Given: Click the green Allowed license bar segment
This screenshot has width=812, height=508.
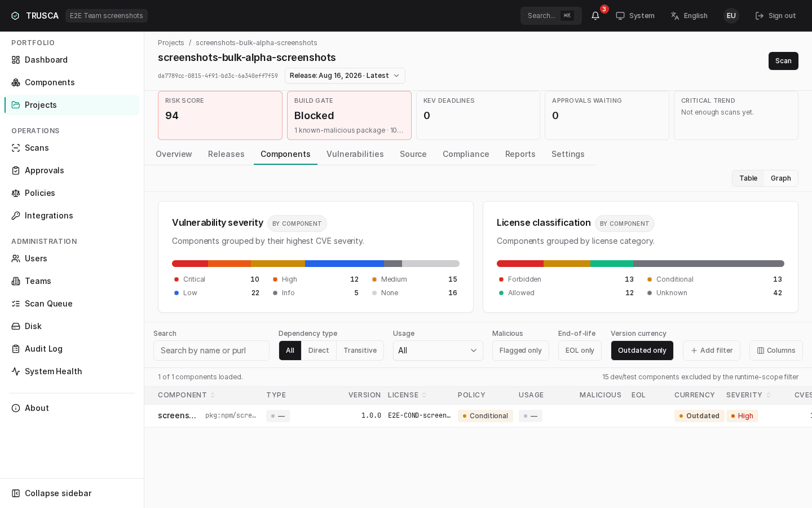Looking at the screenshot, I should 612,264.
